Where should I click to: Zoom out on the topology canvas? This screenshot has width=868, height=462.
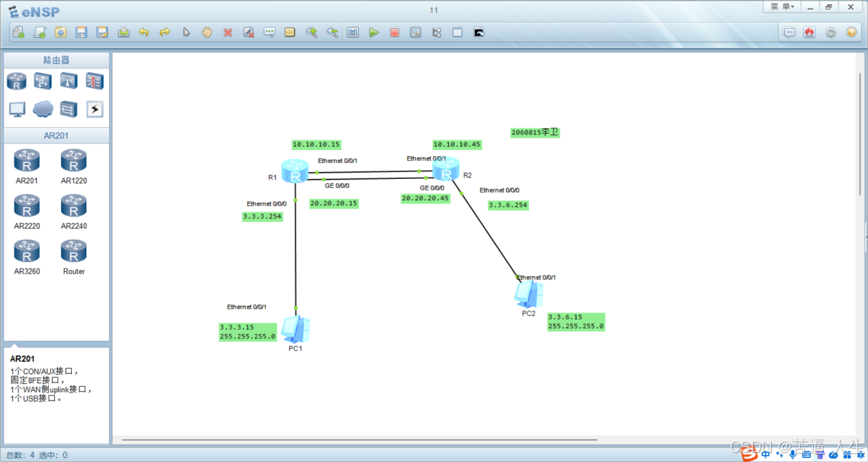[333, 32]
